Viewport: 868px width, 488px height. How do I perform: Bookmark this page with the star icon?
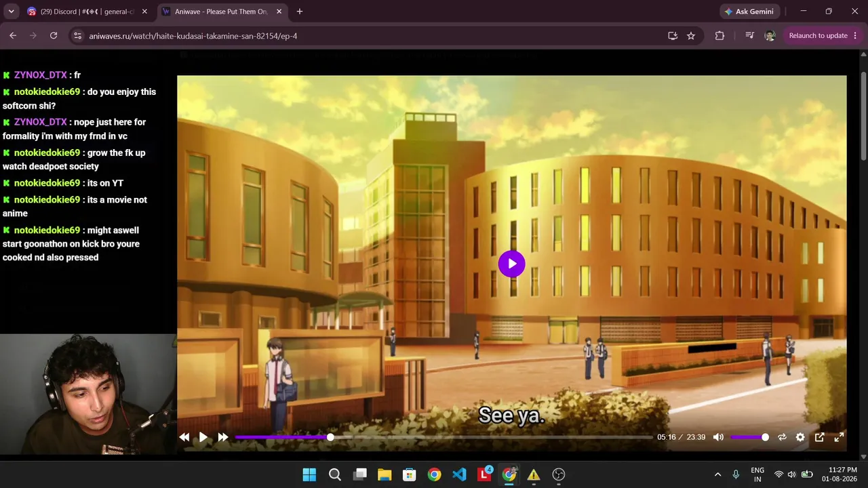tap(691, 36)
